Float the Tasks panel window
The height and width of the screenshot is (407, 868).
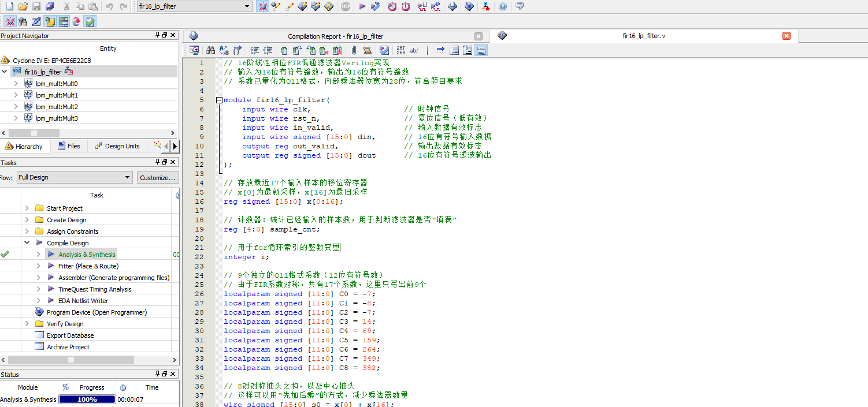click(165, 162)
